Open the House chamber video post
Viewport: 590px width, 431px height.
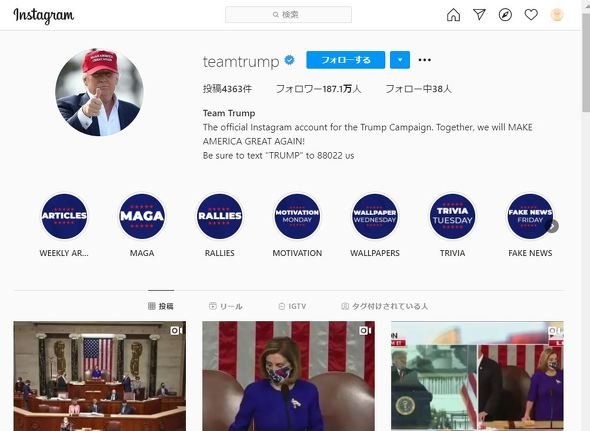(100, 376)
